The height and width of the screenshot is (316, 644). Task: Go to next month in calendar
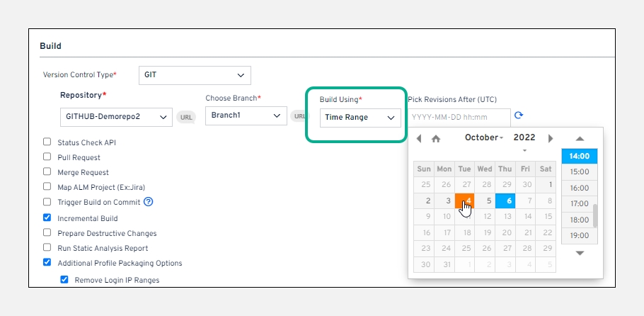pyautogui.click(x=551, y=138)
